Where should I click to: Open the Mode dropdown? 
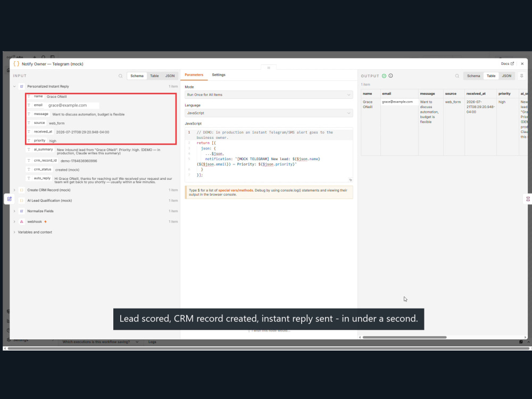pyautogui.click(x=269, y=95)
